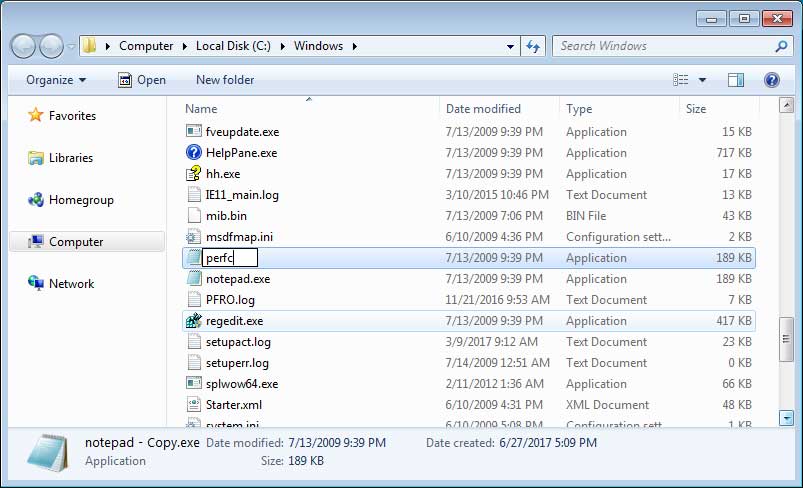Click the Back navigation arrow
This screenshot has width=803, height=488.
[24, 46]
